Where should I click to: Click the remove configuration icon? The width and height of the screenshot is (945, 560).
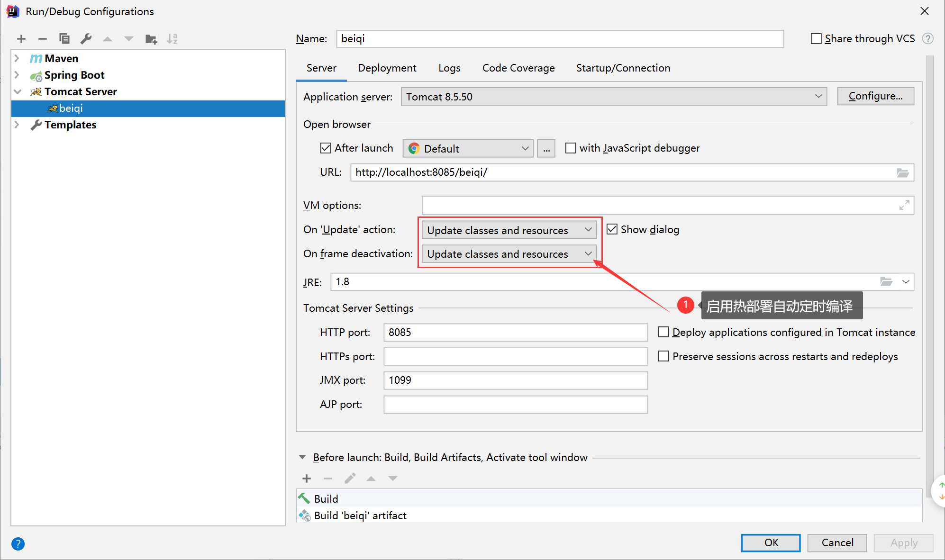click(x=41, y=39)
